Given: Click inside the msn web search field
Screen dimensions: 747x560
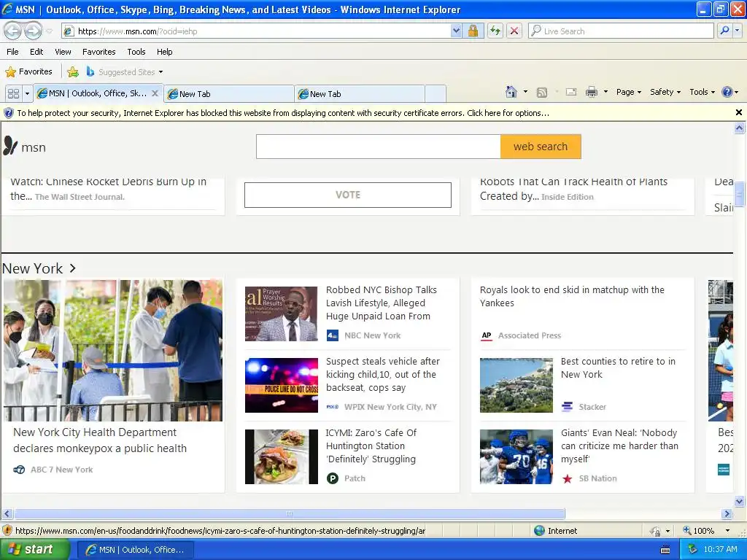Looking at the screenshot, I should tap(379, 146).
